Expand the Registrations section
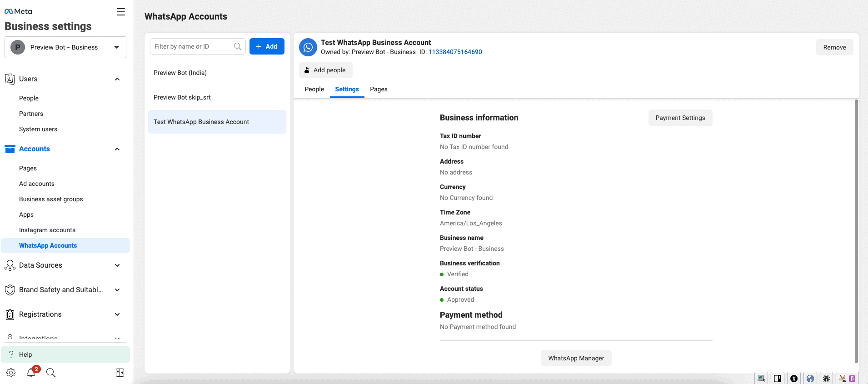 coord(117,314)
